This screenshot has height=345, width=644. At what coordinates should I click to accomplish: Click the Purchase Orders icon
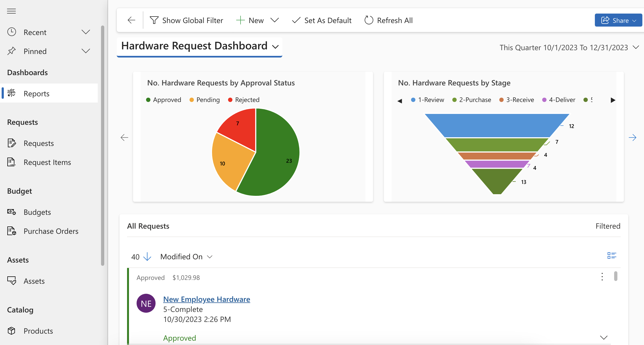11,231
